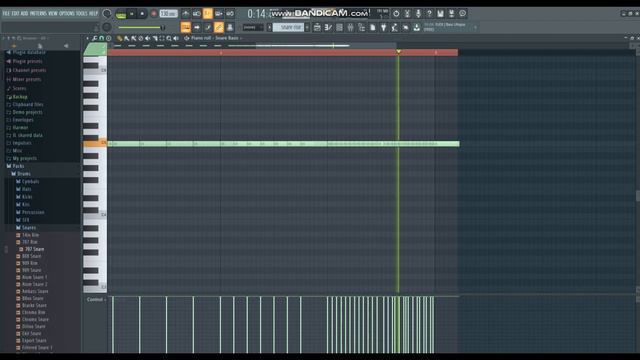Select the piano roll slice tool

155,38
